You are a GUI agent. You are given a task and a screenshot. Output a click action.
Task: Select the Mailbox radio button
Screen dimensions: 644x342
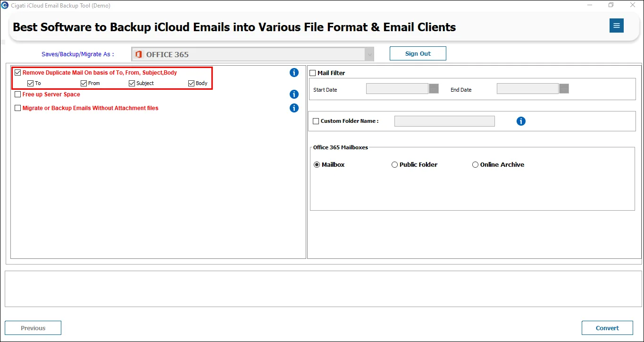pyautogui.click(x=317, y=165)
